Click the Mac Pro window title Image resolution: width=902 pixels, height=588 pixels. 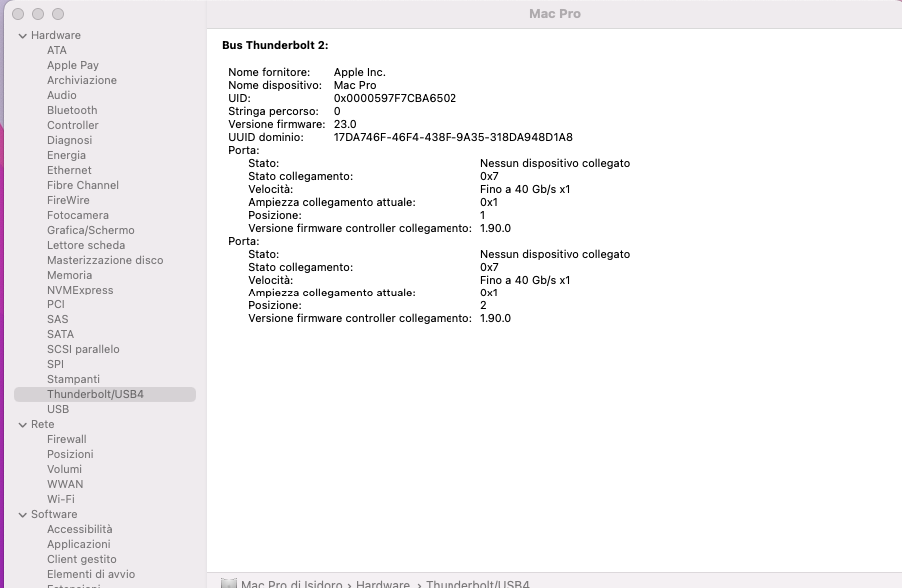click(555, 13)
